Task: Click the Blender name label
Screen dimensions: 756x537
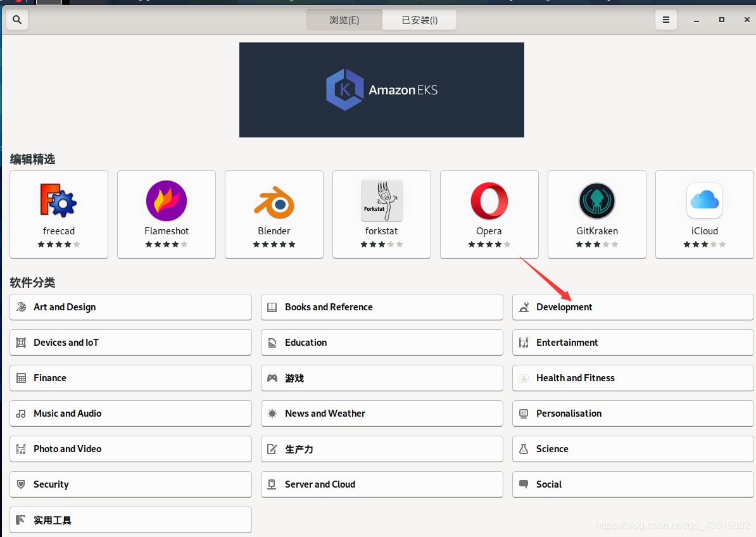Action: coord(274,231)
